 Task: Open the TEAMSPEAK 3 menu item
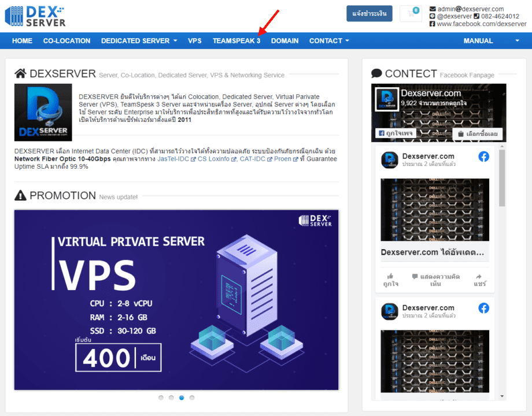(236, 41)
